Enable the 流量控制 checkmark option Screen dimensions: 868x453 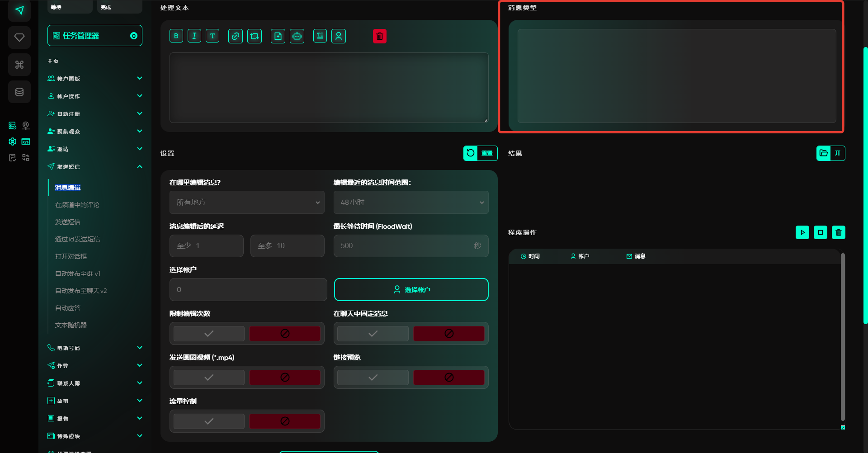(209, 421)
